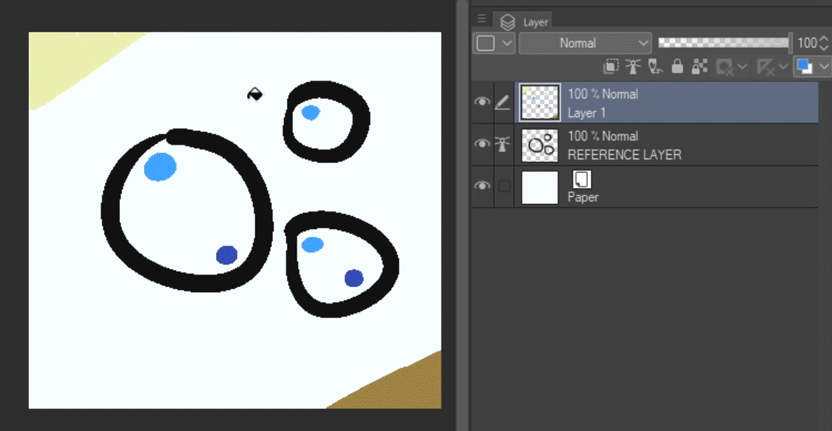Viewport: 832px width, 431px height.
Task: Toggle Lock Transparent Pixels icon
Action: pyautogui.click(x=700, y=67)
